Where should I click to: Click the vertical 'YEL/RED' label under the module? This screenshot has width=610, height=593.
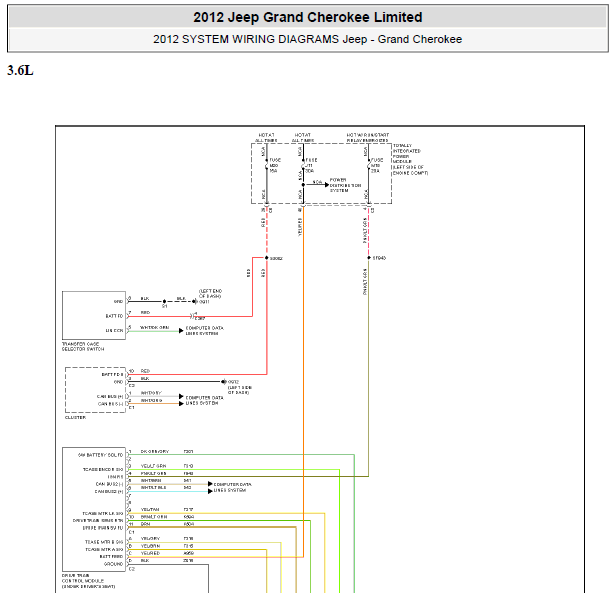(300, 227)
